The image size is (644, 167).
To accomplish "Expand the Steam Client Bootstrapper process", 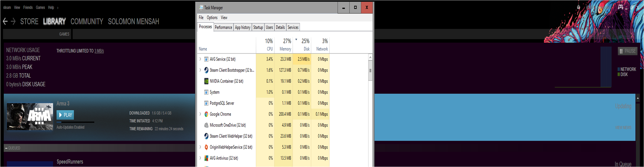I will 200,70.
